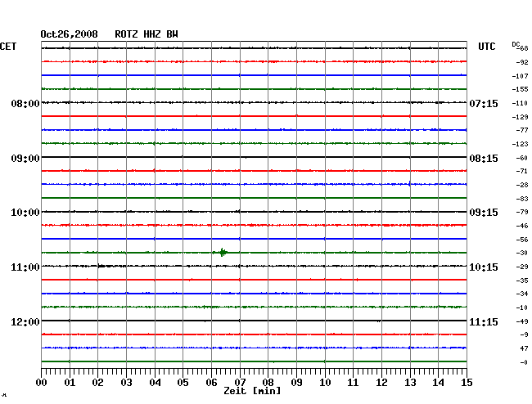Click the seismic event burst on green trace
This screenshot has width=532, height=404.
(221, 253)
